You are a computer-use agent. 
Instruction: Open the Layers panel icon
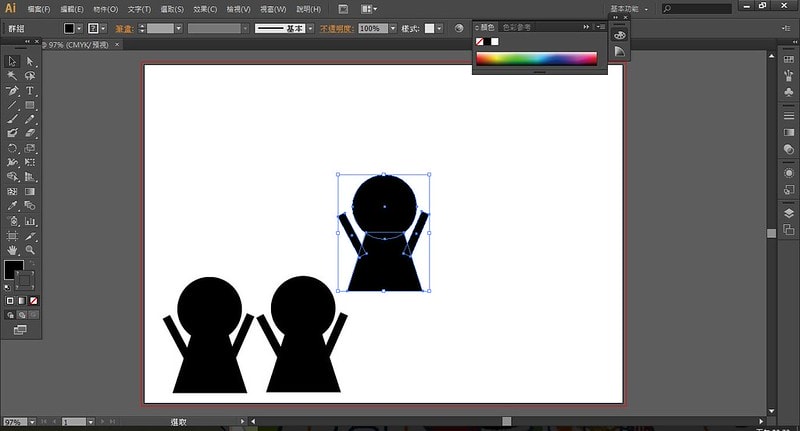(x=788, y=213)
